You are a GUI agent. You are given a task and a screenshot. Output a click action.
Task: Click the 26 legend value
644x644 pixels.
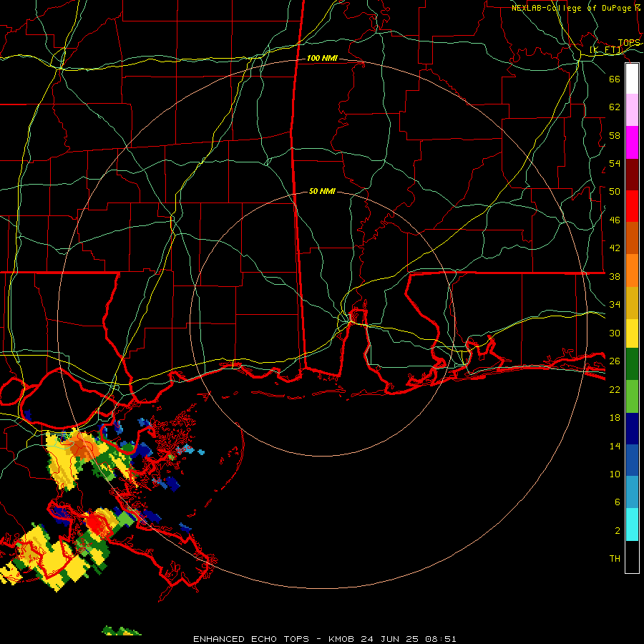(x=615, y=361)
